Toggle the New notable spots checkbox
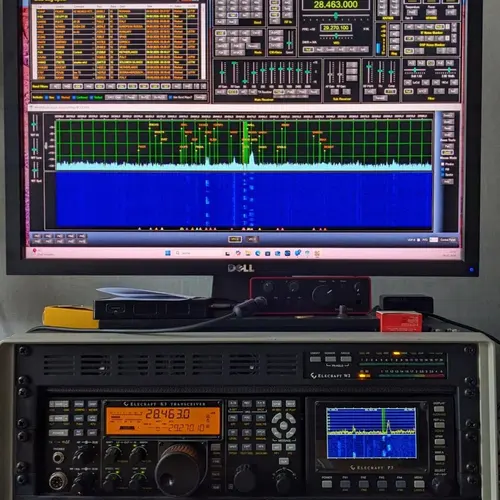 47,97
